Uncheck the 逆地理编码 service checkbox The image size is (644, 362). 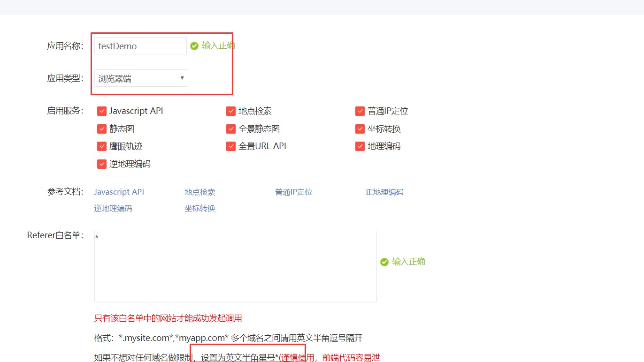click(102, 164)
